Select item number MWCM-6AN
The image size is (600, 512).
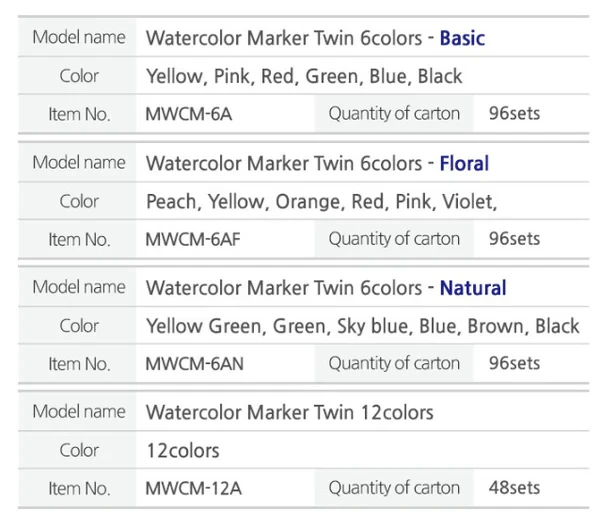pos(194,364)
